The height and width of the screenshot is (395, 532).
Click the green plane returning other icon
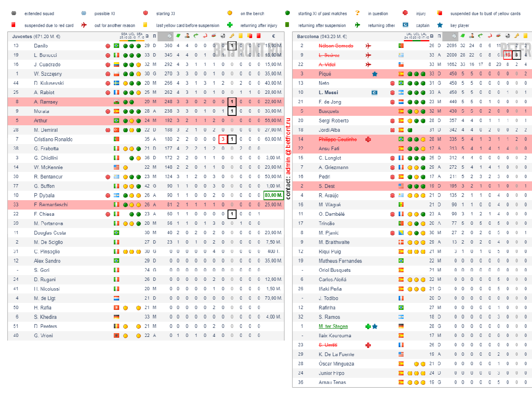pos(357,25)
